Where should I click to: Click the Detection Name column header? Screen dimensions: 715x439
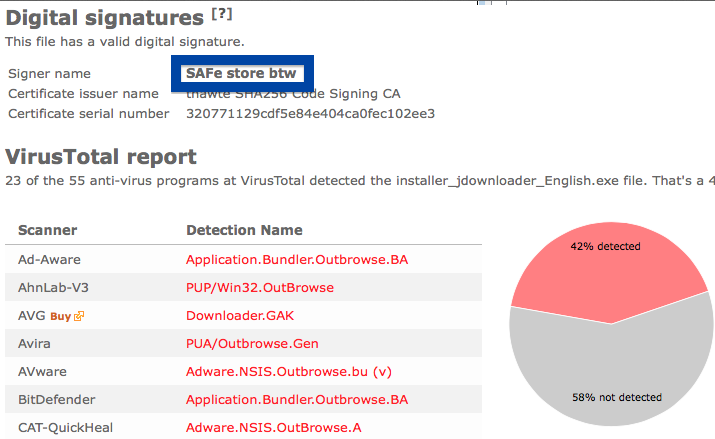click(x=244, y=230)
